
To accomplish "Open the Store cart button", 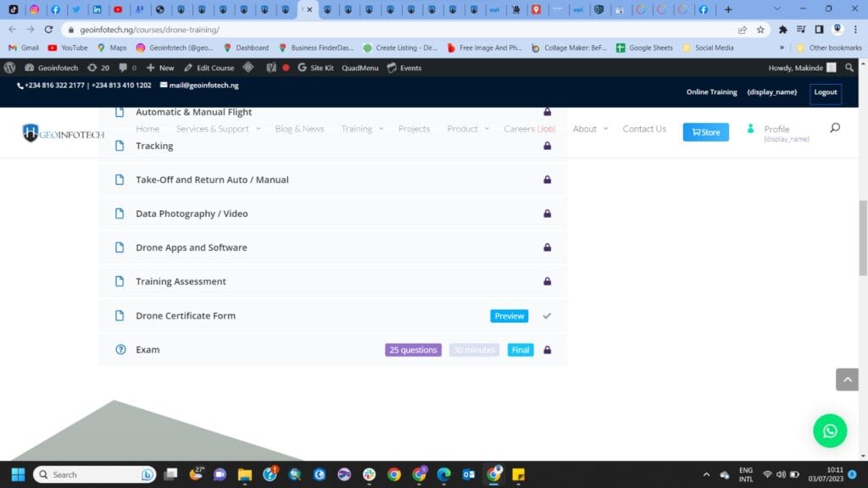I will point(705,132).
